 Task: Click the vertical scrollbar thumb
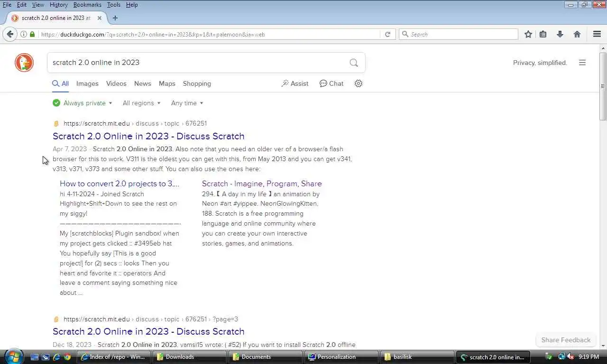tap(603, 86)
